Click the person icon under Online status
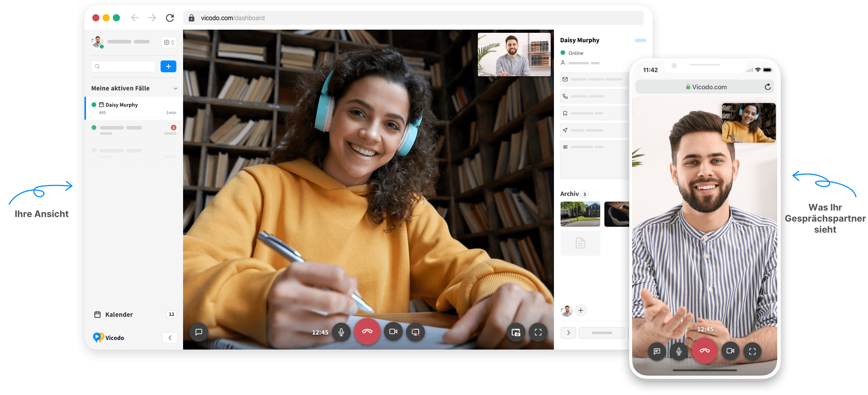This screenshot has width=868, height=395. pos(563,63)
